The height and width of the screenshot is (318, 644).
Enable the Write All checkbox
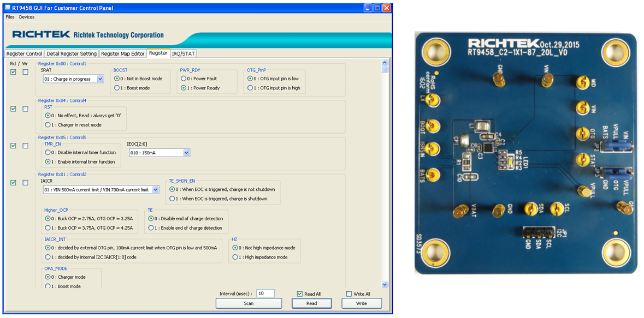pyautogui.click(x=348, y=293)
